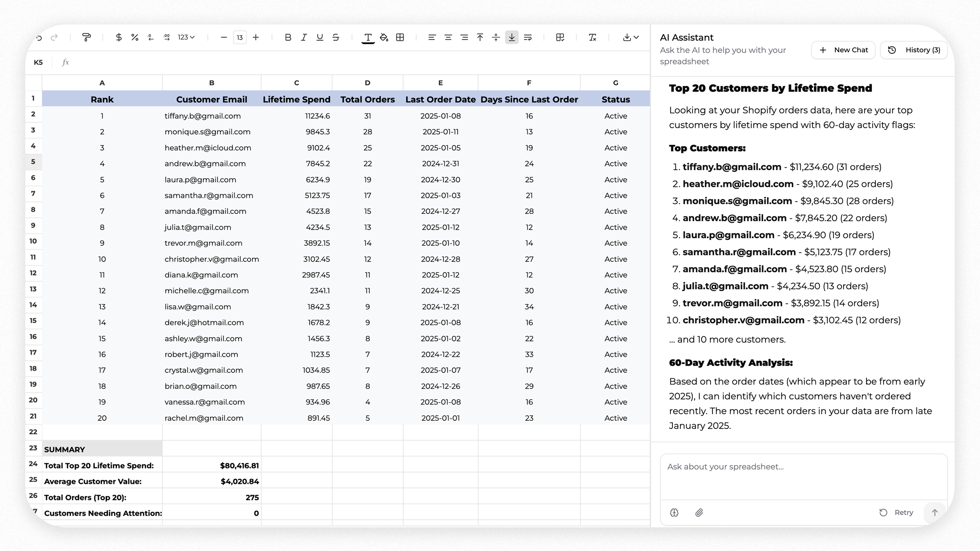Open History (3) chat list
The height and width of the screenshot is (551, 980).
click(x=914, y=50)
